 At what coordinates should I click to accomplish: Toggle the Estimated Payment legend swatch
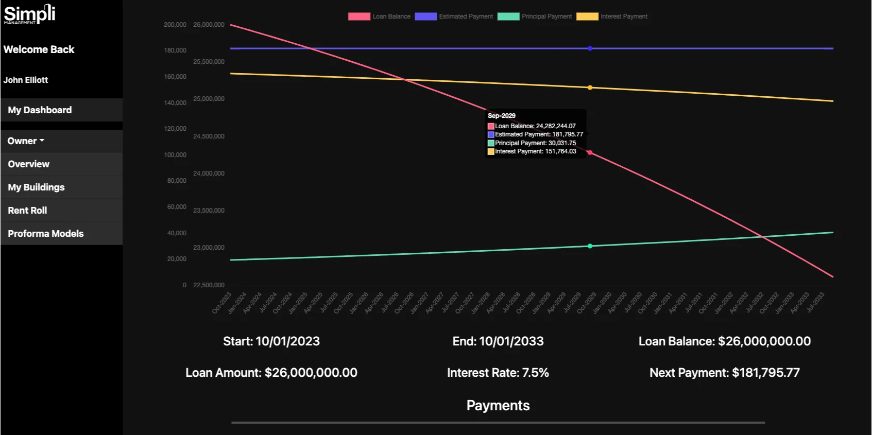[426, 17]
